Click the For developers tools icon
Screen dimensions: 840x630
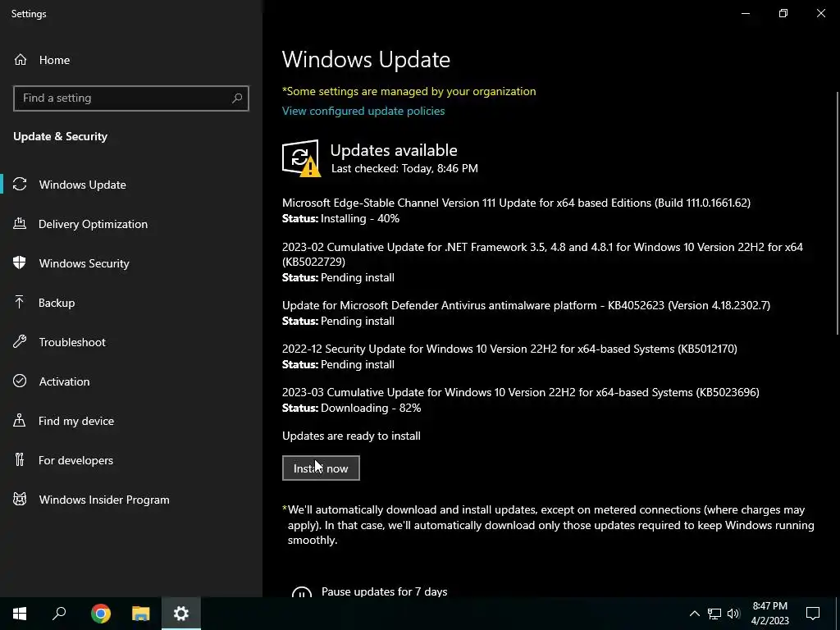pos(20,459)
